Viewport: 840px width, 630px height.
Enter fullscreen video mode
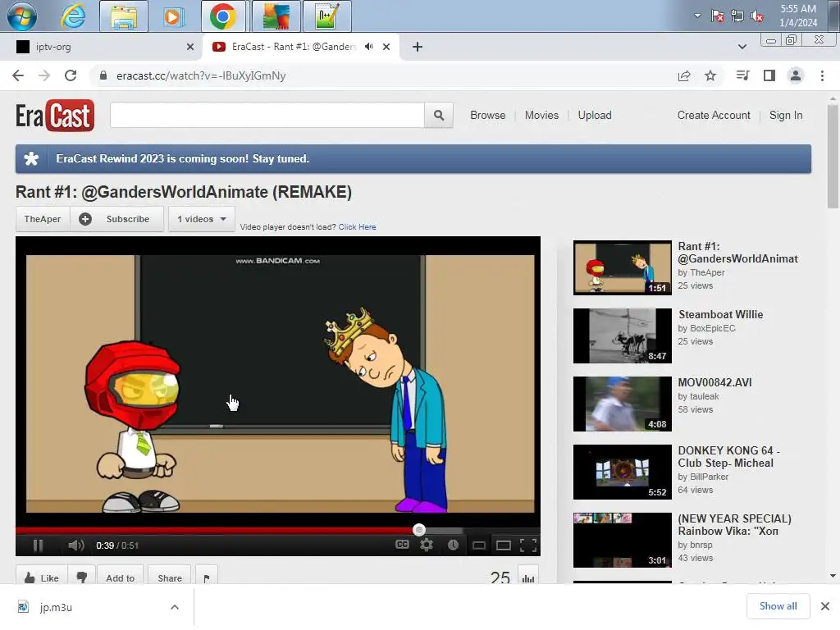(x=528, y=546)
